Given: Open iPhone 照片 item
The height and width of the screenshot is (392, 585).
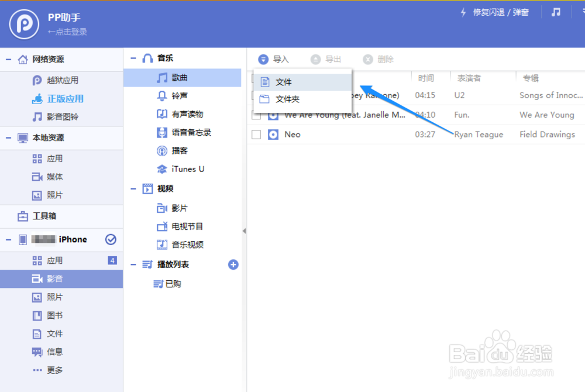Looking at the screenshot, I should 54,297.
